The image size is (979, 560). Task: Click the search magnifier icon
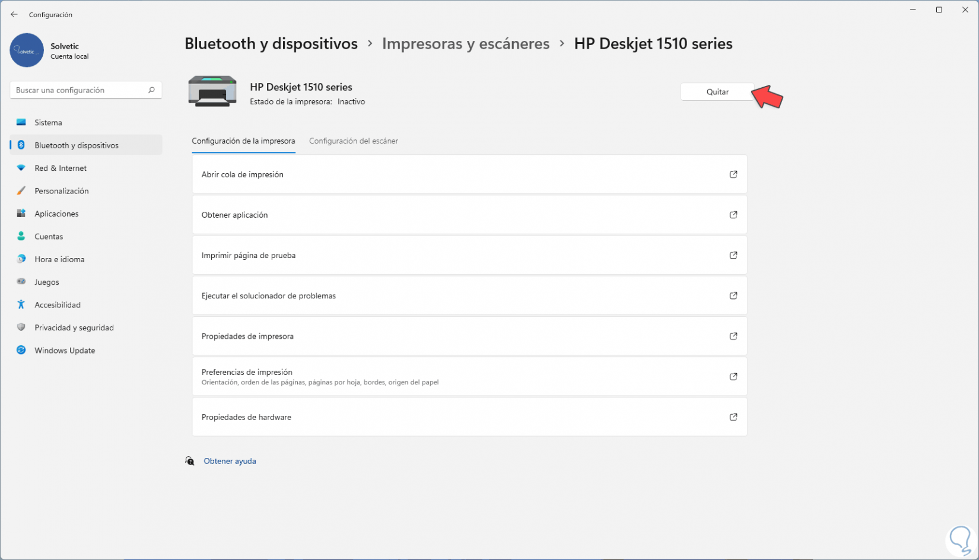151,90
